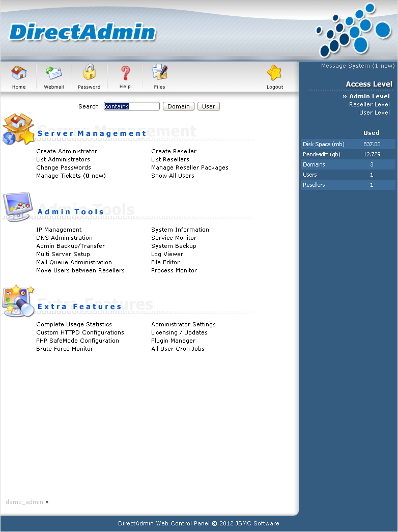Open Manage Tickets
The width and height of the screenshot is (398, 532).
[71, 176]
